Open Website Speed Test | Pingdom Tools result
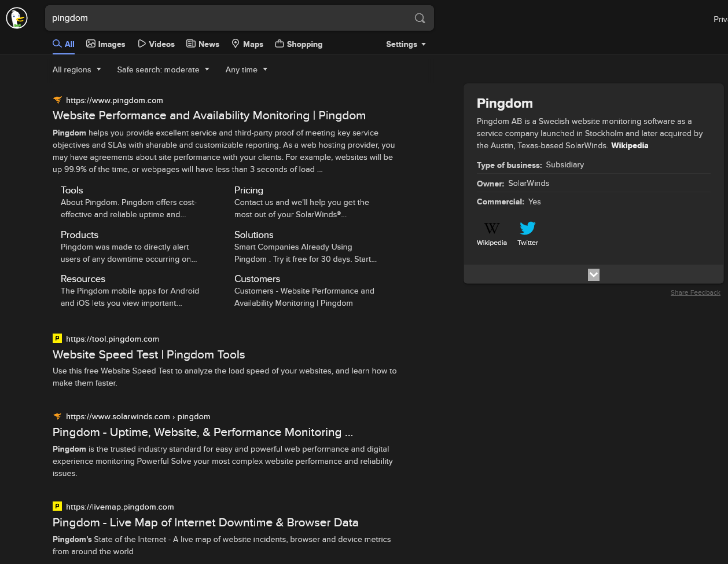728x564 pixels. point(149,354)
